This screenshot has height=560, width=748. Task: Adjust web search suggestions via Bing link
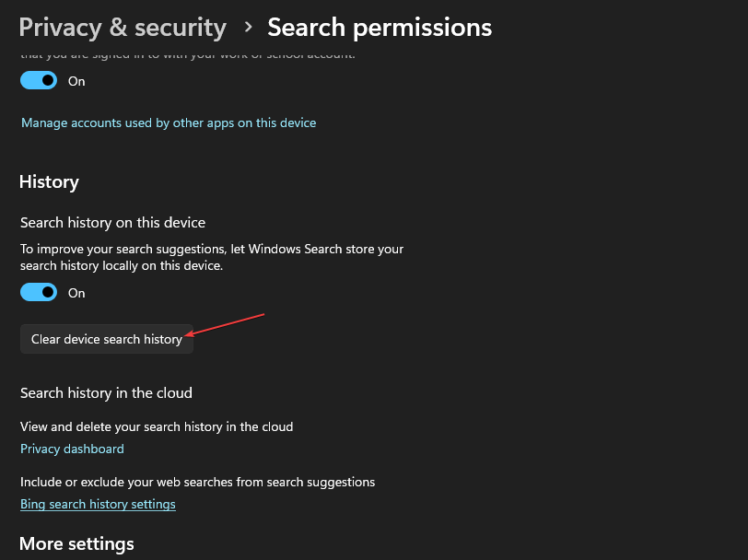[x=98, y=504]
